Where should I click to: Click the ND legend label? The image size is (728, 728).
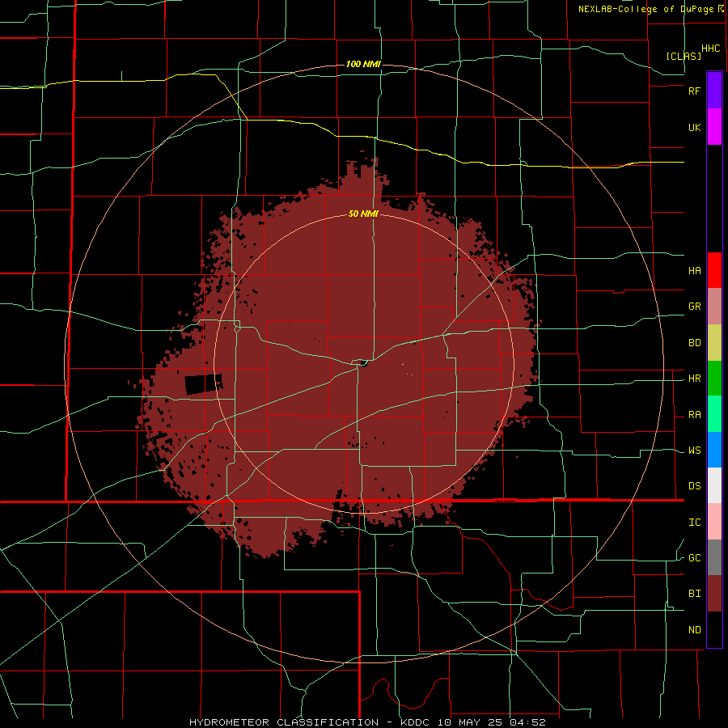point(694,630)
